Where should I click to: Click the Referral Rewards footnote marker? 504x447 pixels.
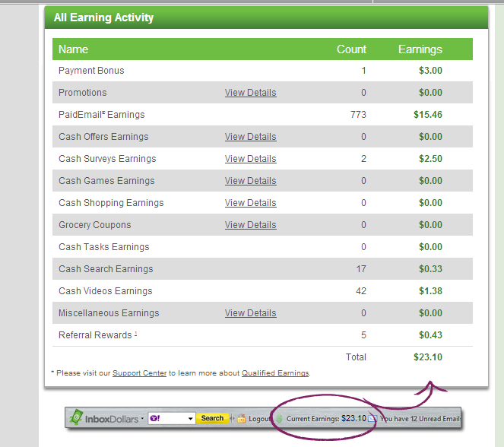tap(135, 334)
